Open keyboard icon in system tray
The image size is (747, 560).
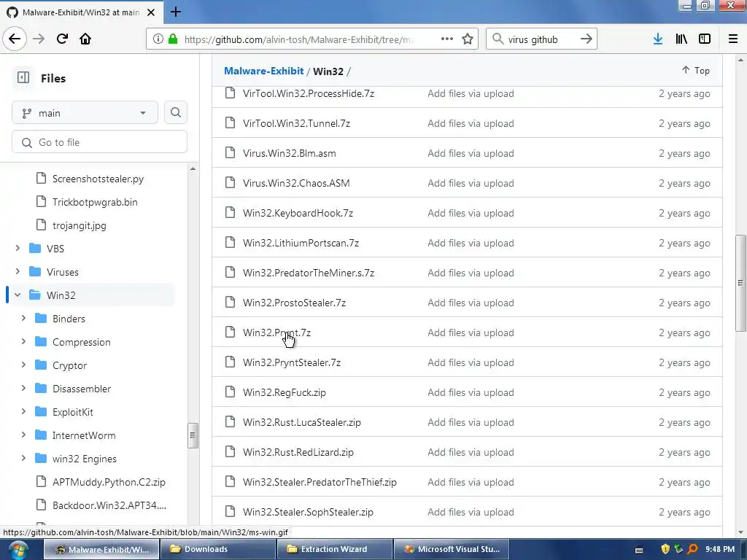[x=639, y=550]
